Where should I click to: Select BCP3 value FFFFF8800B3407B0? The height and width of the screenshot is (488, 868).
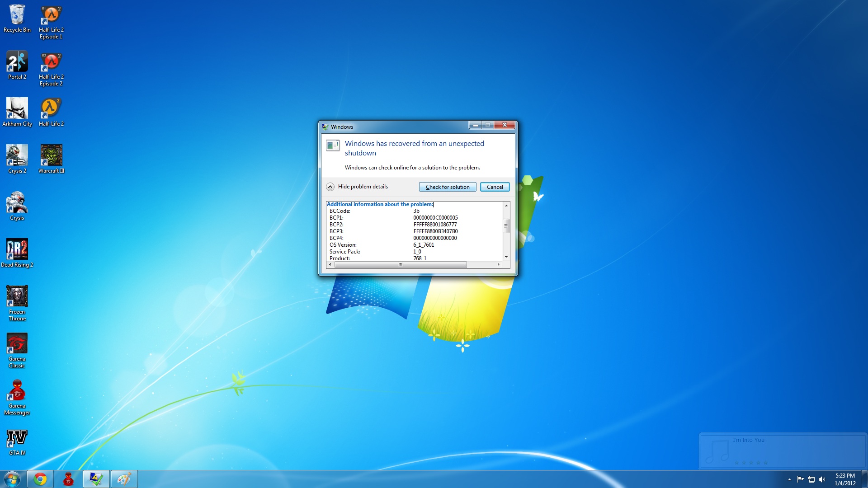[435, 231]
